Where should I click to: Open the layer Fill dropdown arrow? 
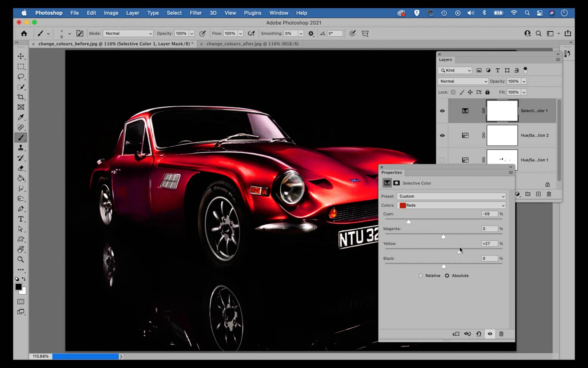coord(524,92)
